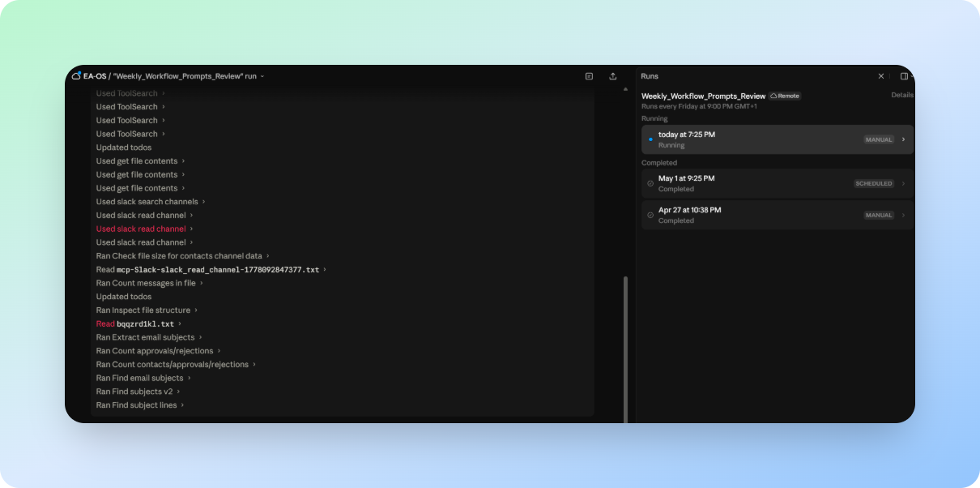Open the today at 7:25 PM run
Viewport: 980px width, 488px height.
778,139
